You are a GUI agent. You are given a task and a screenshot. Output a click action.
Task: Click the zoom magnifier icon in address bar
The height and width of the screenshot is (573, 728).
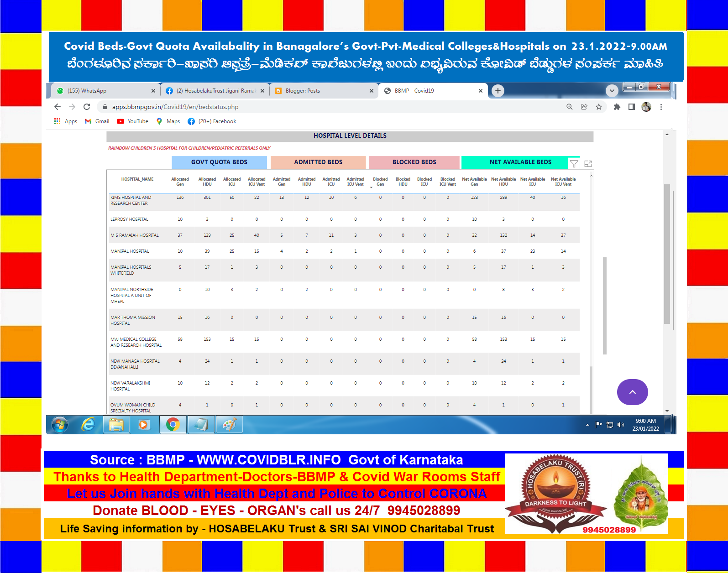coord(570,107)
